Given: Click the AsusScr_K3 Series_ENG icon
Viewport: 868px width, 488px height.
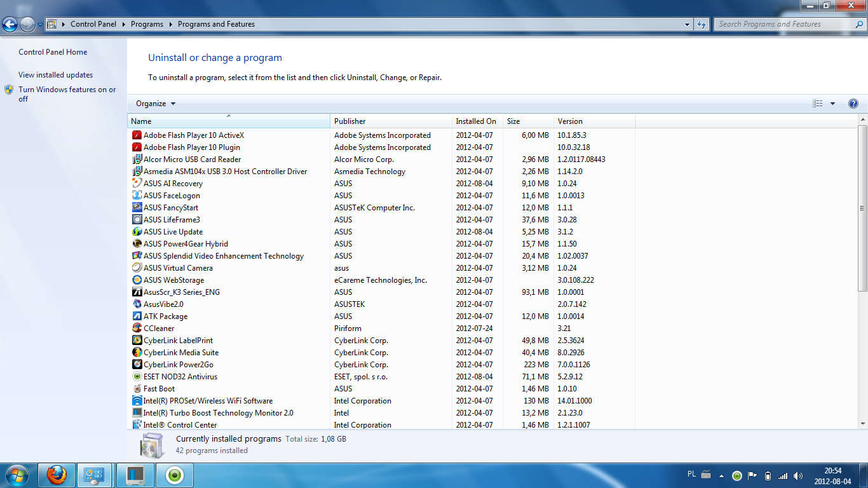Looking at the screenshot, I should click(x=137, y=292).
